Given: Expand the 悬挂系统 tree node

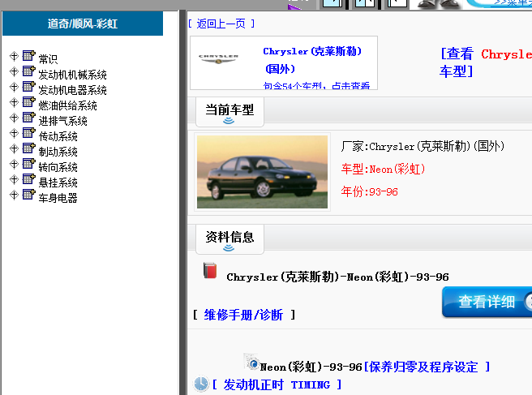Looking at the screenshot, I should click(14, 179).
